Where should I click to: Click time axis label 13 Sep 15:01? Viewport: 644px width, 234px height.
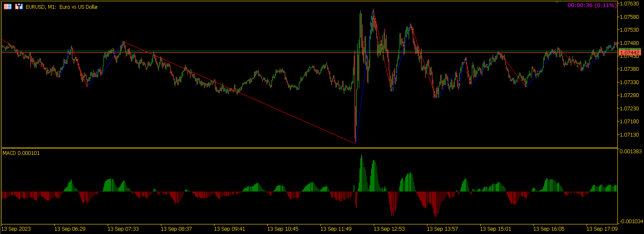tap(496, 229)
